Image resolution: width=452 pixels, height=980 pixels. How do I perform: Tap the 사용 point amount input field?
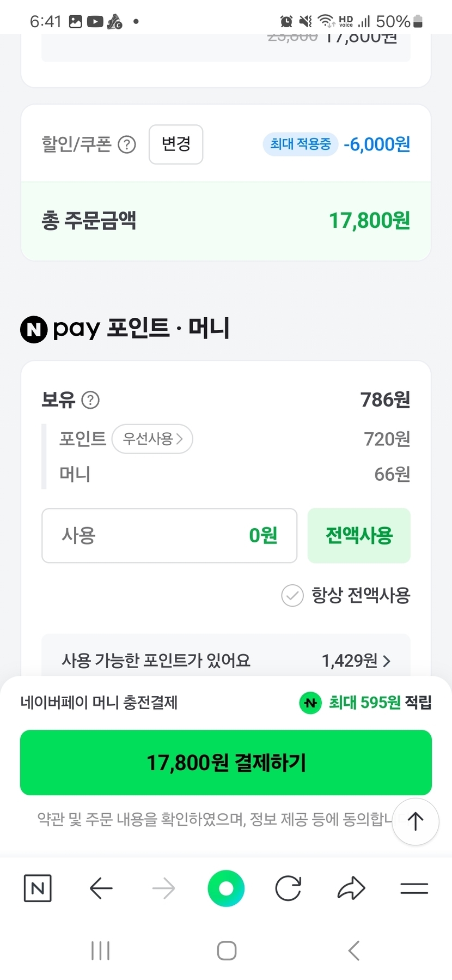coord(169,535)
